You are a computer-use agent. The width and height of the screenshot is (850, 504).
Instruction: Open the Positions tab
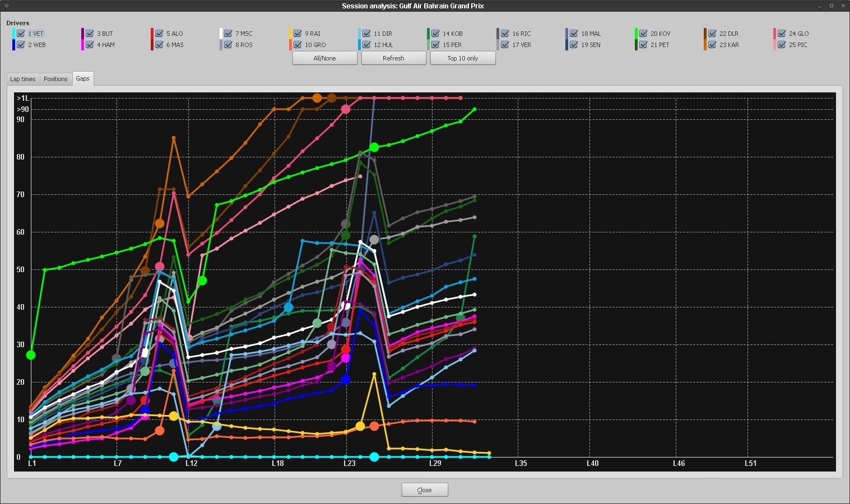(55, 79)
